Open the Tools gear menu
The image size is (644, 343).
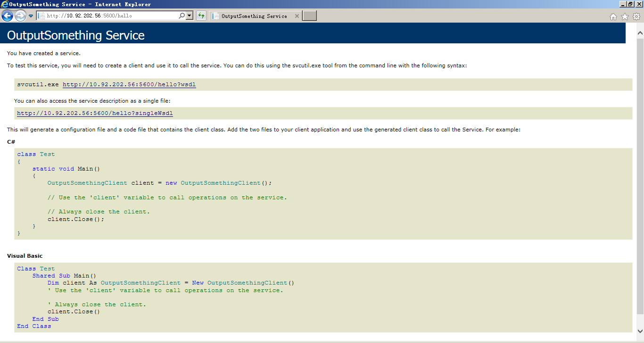[636, 16]
